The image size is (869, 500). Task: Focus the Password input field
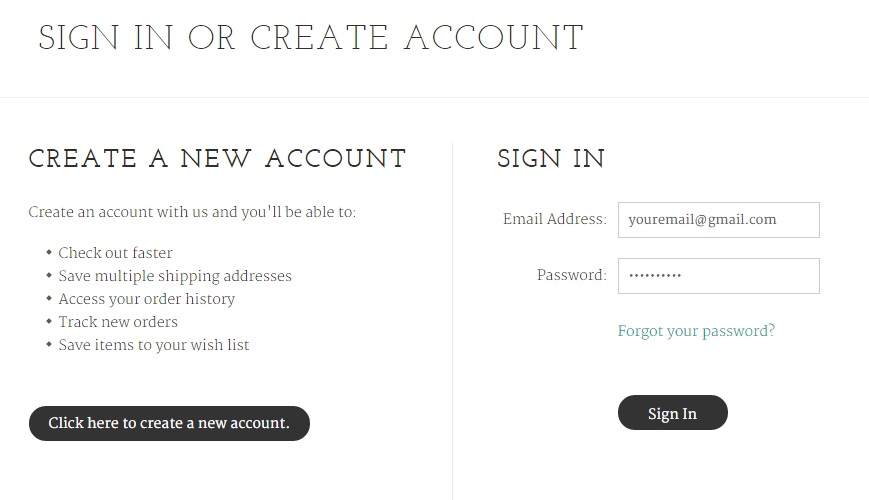[x=718, y=276]
